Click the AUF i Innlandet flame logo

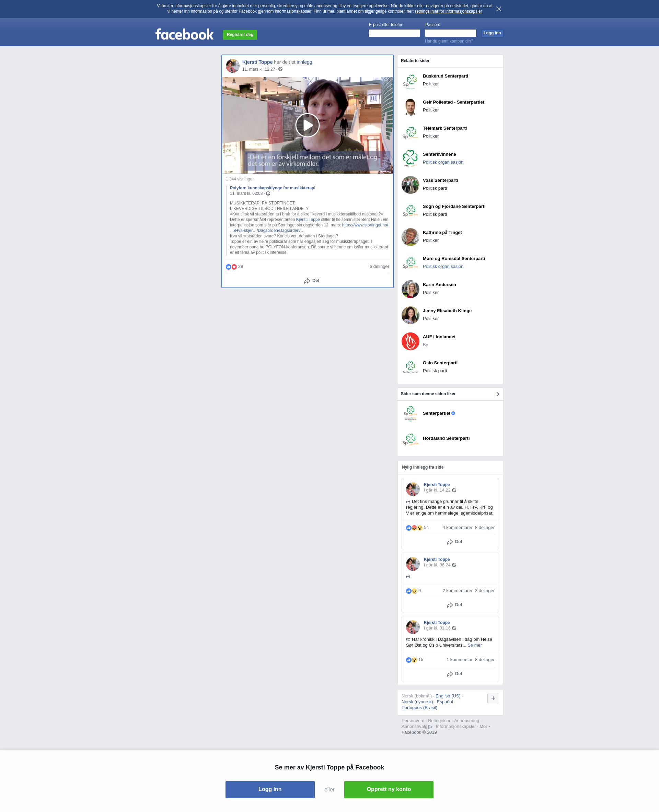[411, 341]
